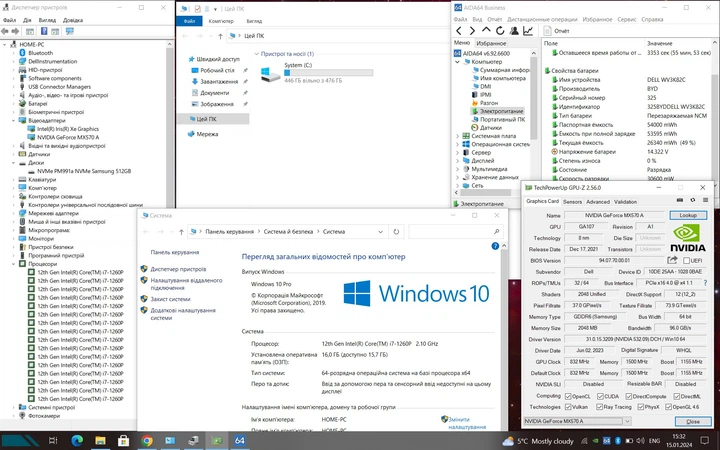The image size is (720, 450).
Task: Open Microsoft Store from the taskbar
Action: [x=124, y=441]
